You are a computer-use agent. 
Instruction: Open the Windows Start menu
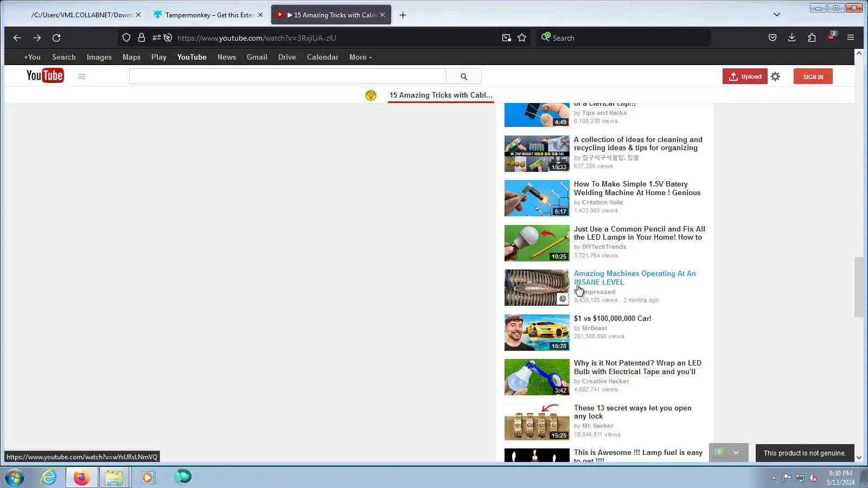pyautogui.click(x=15, y=477)
